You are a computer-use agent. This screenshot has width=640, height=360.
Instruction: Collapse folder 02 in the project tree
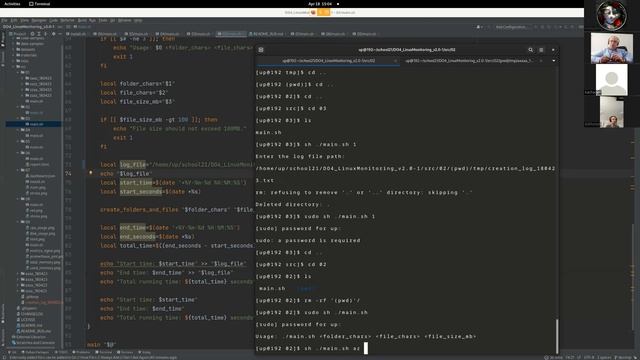click(19, 107)
